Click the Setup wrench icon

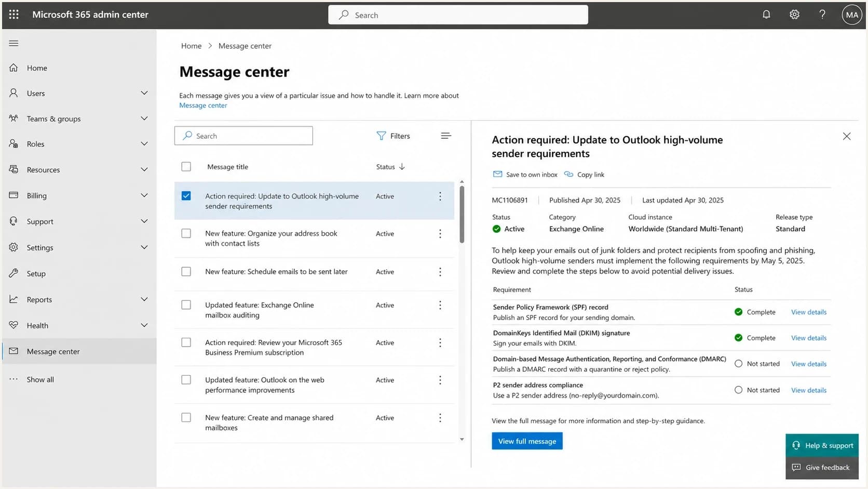click(x=14, y=273)
